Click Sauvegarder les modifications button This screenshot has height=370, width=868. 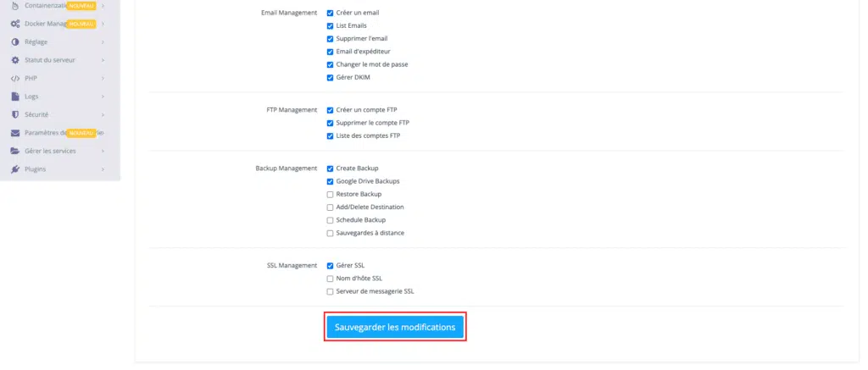395,327
